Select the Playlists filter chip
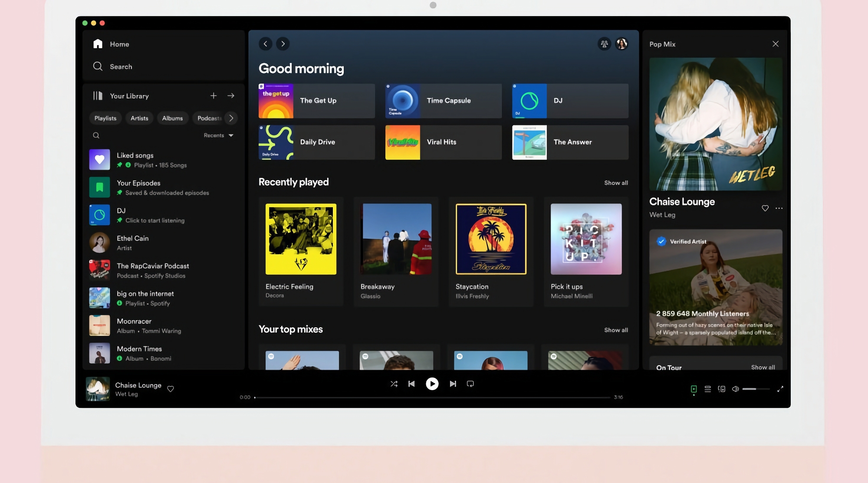Image resolution: width=868 pixels, height=483 pixels. coord(105,118)
